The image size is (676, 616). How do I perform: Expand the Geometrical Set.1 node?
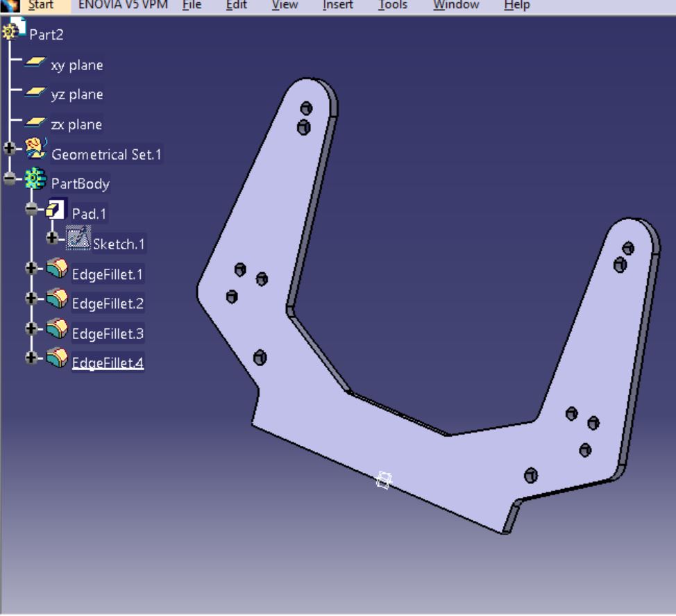[x=10, y=149]
